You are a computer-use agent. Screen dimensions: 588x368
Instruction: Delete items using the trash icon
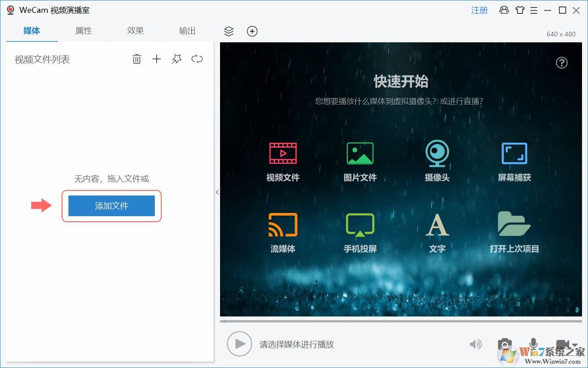click(x=136, y=59)
